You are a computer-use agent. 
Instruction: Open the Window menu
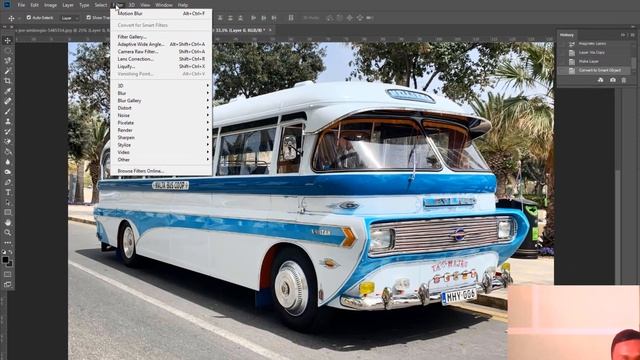coord(164,5)
